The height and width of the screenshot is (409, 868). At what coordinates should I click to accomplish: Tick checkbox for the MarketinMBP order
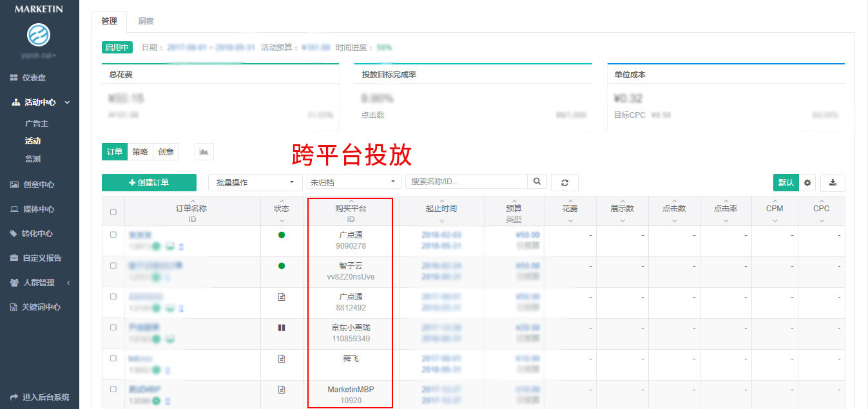113,390
